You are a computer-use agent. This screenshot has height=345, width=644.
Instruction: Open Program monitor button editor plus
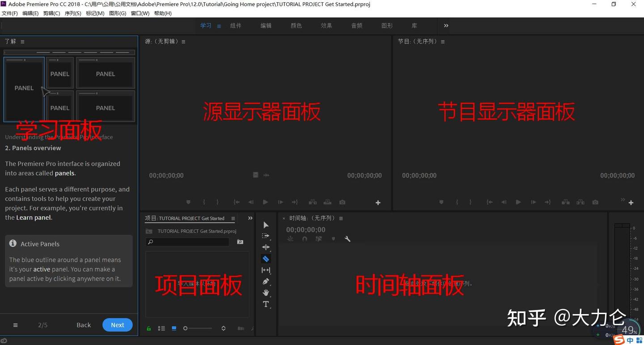pos(631,203)
